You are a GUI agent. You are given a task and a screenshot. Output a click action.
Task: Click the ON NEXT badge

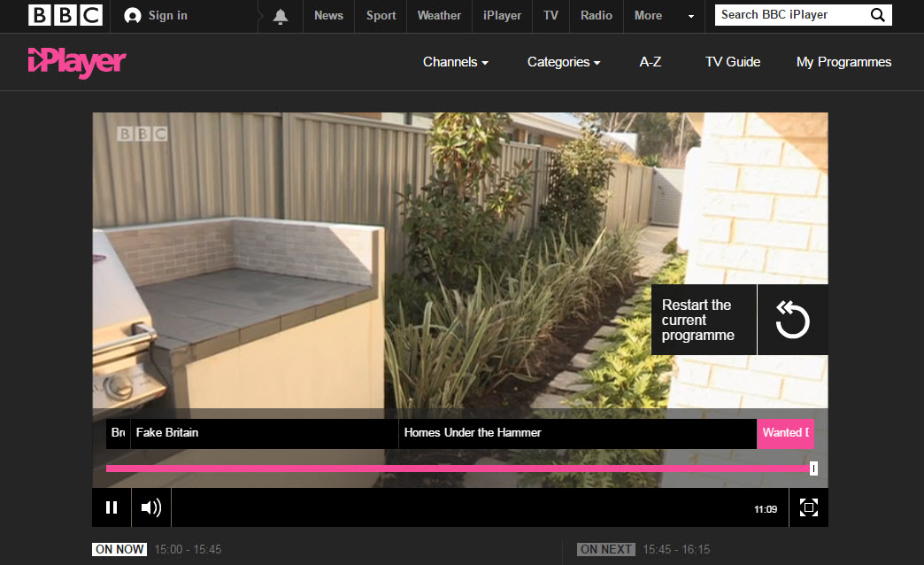click(x=605, y=549)
